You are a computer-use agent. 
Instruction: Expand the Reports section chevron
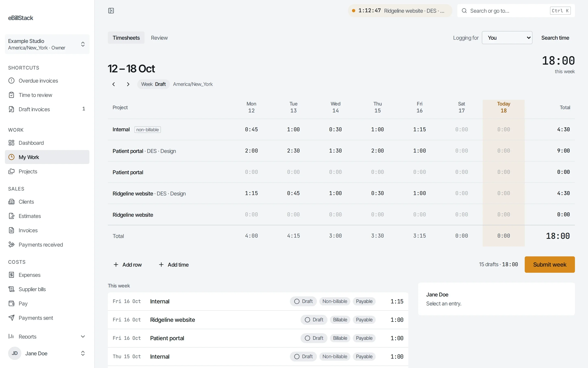83,336
